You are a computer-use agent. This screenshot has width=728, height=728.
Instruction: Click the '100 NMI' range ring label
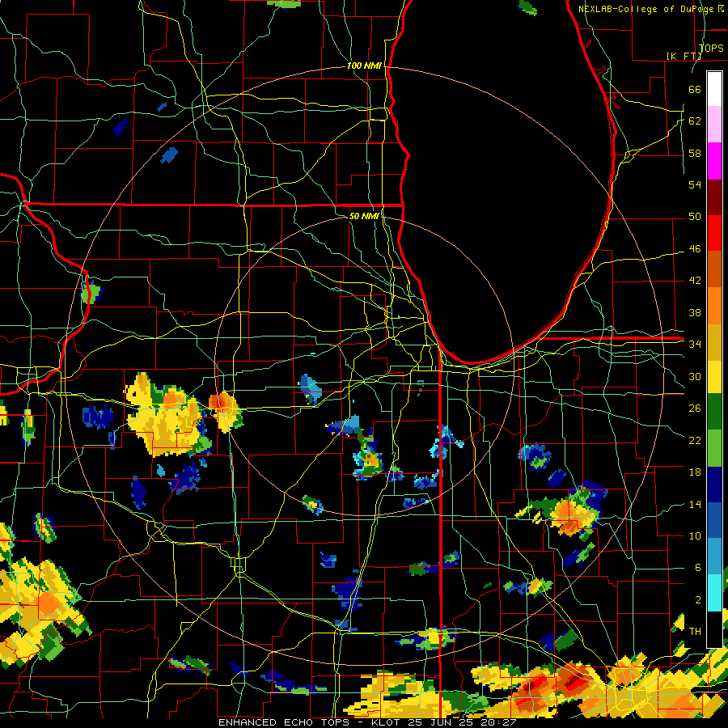364,66
